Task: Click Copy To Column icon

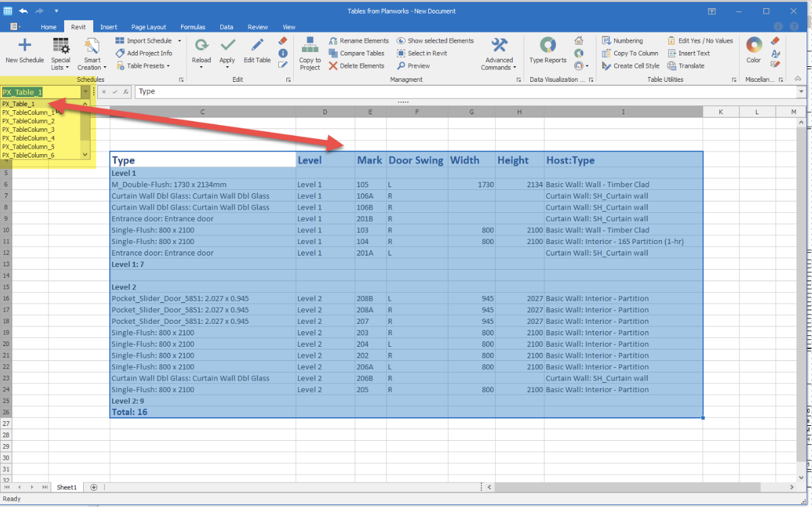Action: pos(607,53)
